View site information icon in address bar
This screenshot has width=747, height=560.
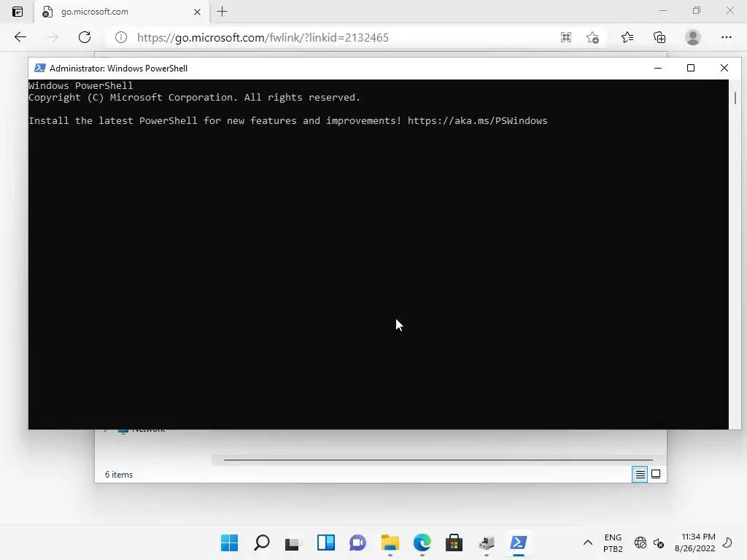point(121,37)
